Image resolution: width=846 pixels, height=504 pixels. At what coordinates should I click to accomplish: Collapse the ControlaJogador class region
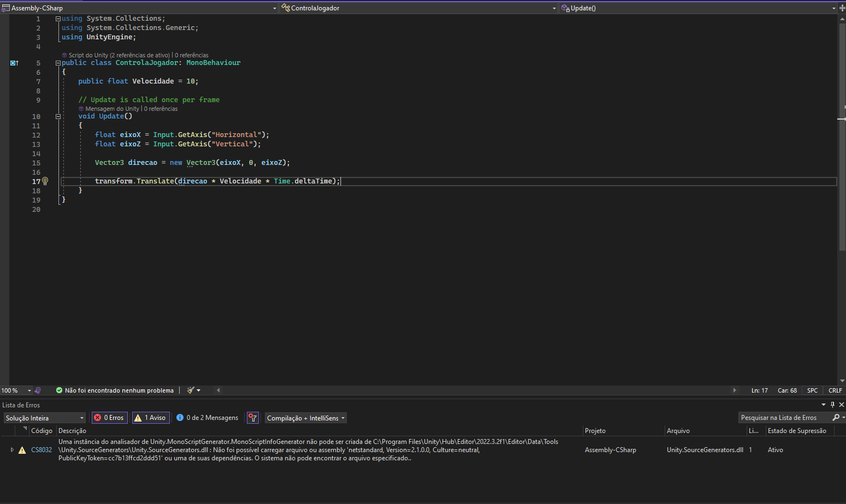tap(58, 63)
